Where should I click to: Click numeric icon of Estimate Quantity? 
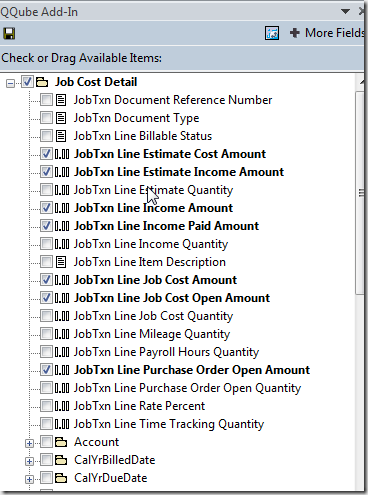62,190
